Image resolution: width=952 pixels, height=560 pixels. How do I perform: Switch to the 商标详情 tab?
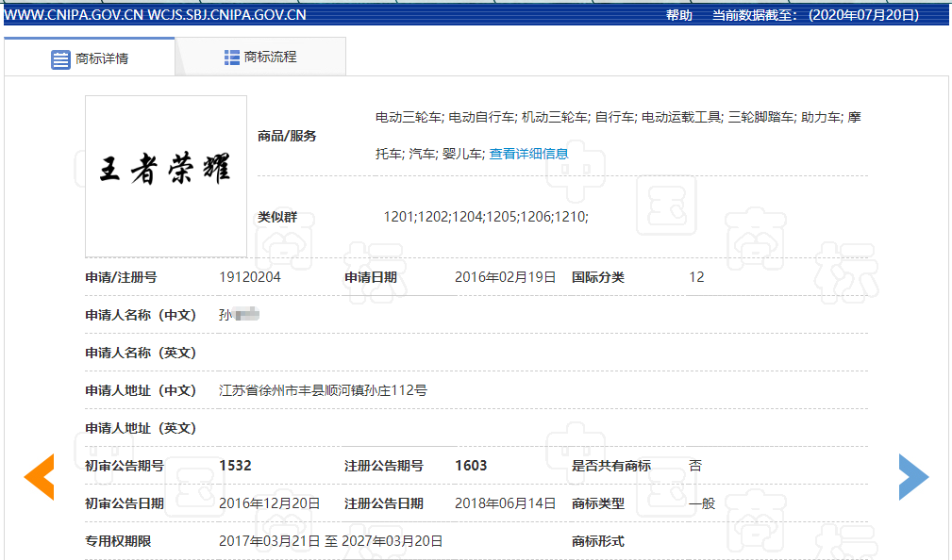[90, 57]
